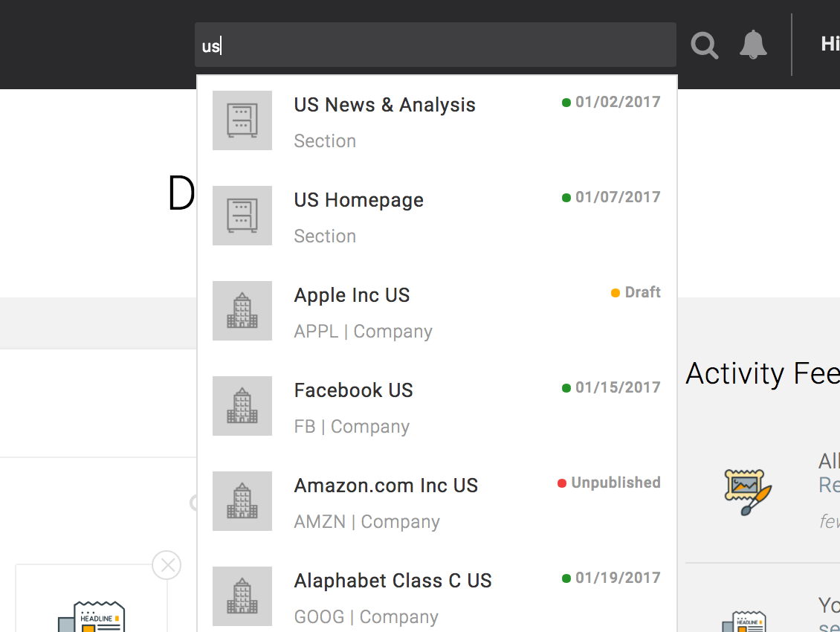Image resolution: width=840 pixels, height=632 pixels.
Task: Click the company building icon for Apple Inc US
Action: pos(242,311)
